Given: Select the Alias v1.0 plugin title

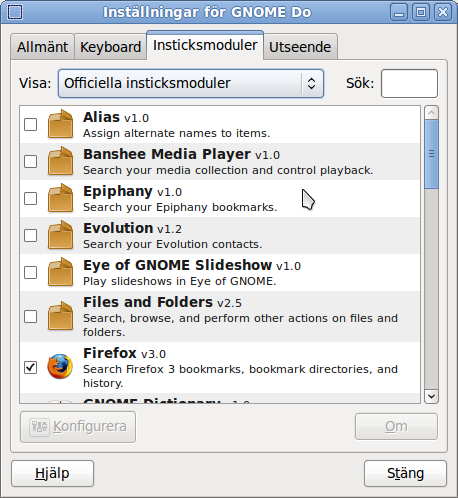Looking at the screenshot, I should tap(116, 117).
